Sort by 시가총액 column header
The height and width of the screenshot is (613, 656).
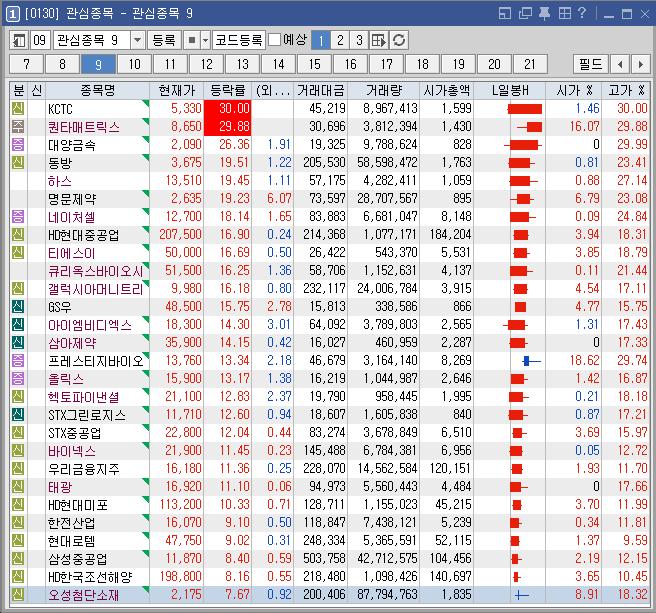(446, 90)
